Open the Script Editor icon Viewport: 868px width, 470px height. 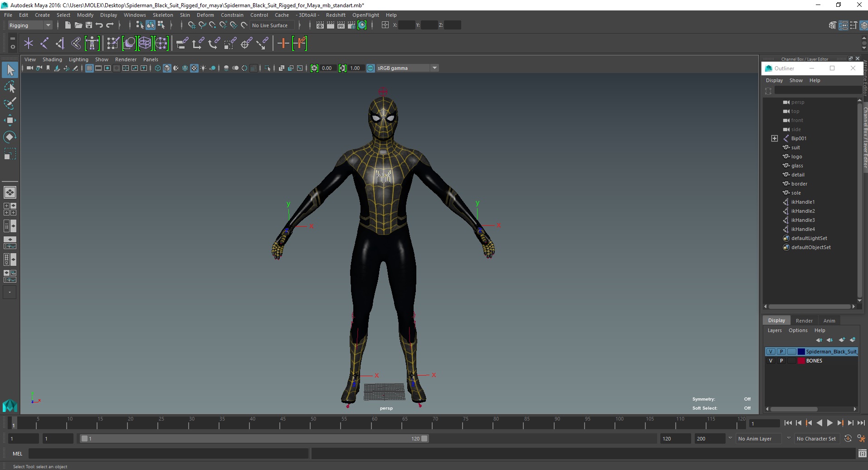[862, 454]
